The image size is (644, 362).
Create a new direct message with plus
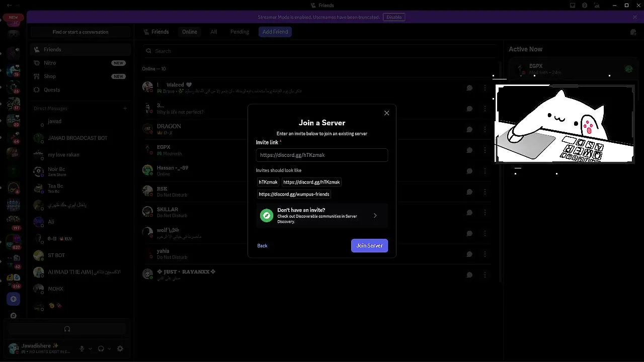125,108
